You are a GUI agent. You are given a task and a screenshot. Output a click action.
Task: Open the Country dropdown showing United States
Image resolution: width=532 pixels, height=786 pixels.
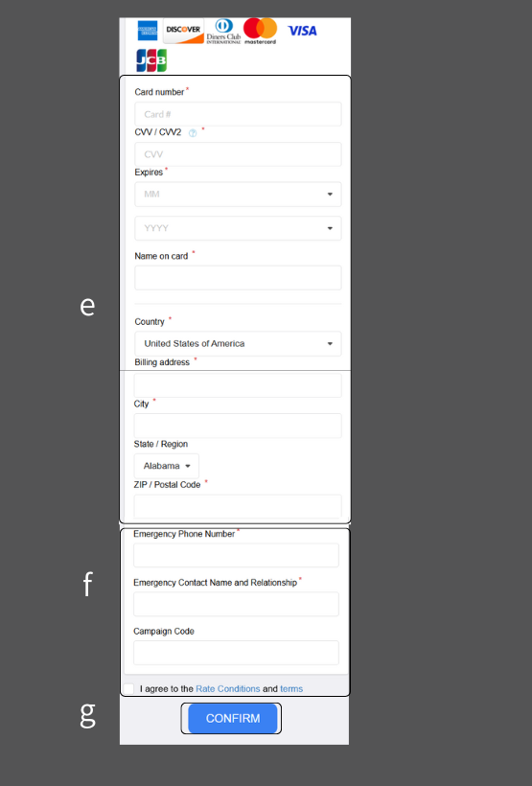tap(238, 344)
